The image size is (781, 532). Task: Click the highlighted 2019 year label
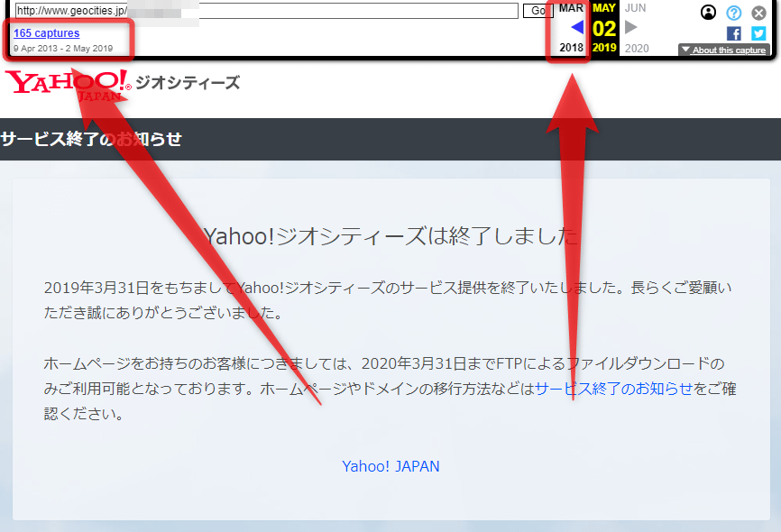(604, 48)
